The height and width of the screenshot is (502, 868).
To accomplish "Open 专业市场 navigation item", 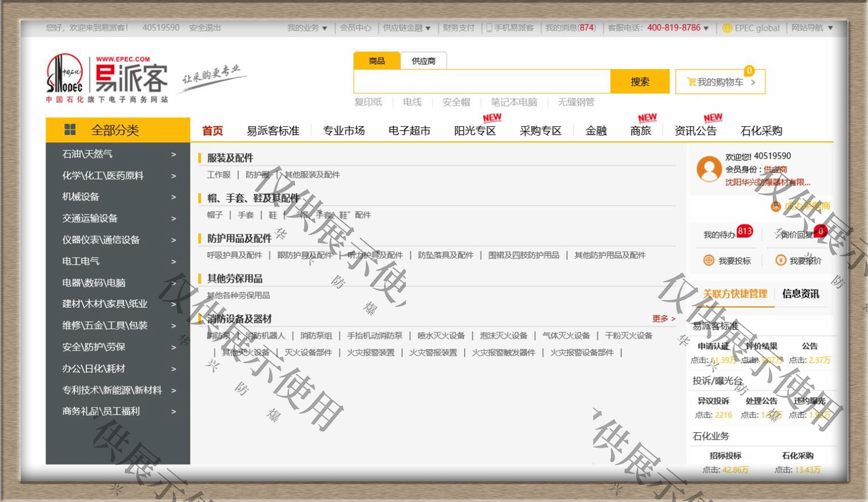I will click(x=343, y=131).
